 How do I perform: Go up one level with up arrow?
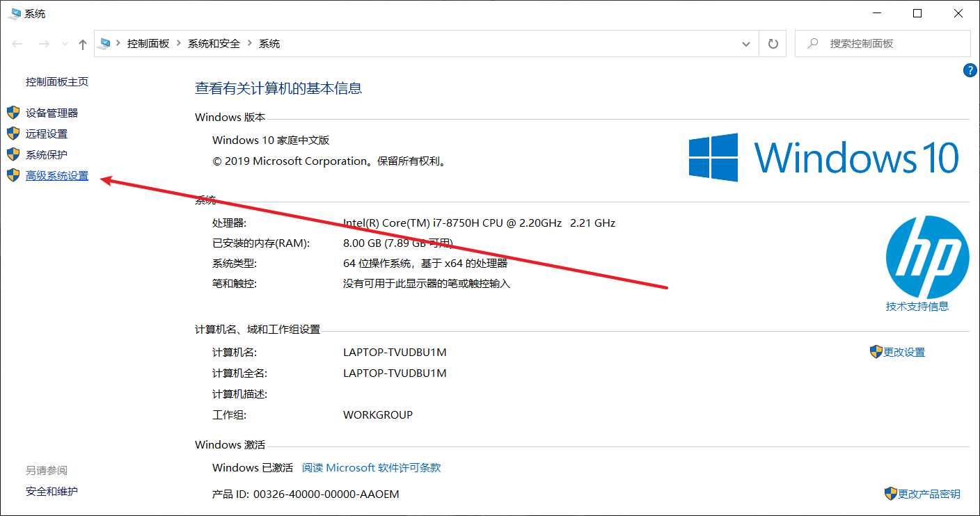click(83, 44)
